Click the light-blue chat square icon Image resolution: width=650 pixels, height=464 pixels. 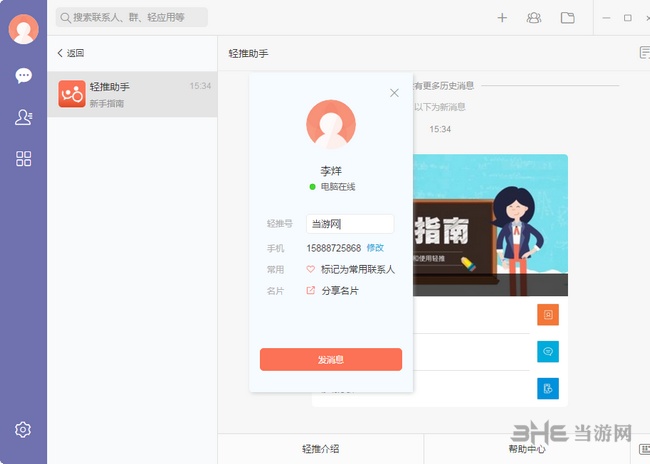point(548,352)
